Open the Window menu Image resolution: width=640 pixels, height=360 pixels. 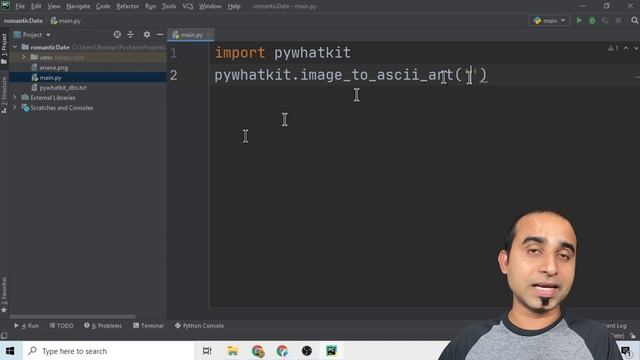click(210, 6)
